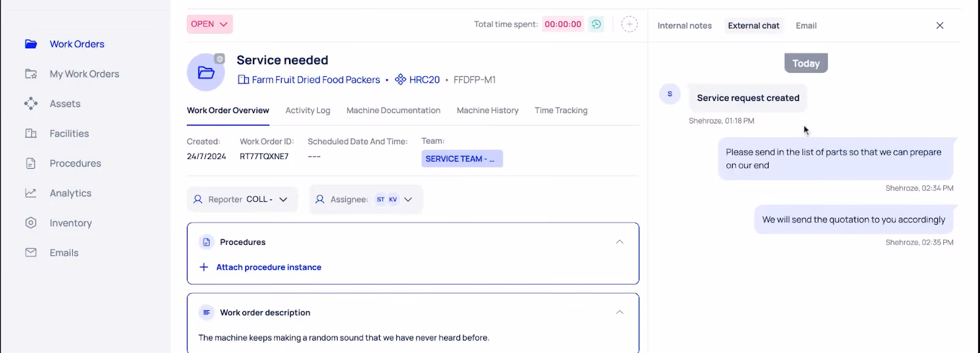The width and height of the screenshot is (980, 353).
Task: Select the Assets sidebar icon
Action: tap(31, 104)
